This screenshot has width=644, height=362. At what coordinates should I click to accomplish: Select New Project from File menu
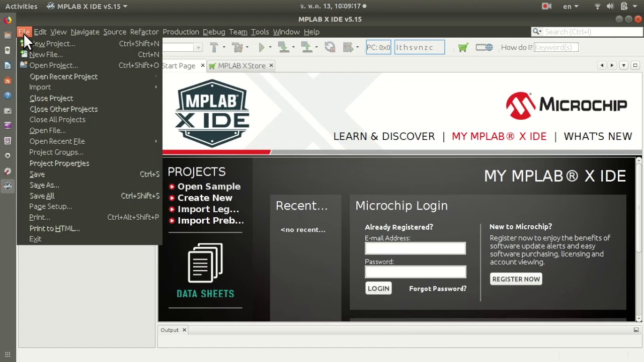click(x=89, y=44)
